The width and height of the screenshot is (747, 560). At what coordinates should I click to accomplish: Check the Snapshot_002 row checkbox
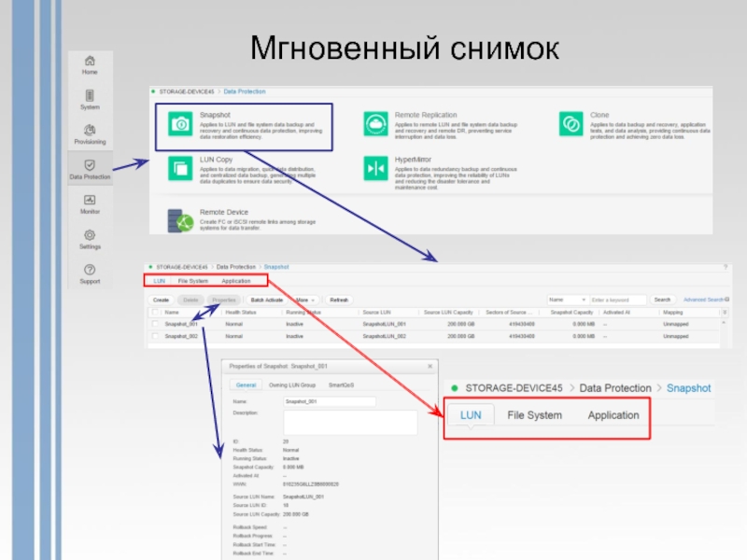click(155, 336)
